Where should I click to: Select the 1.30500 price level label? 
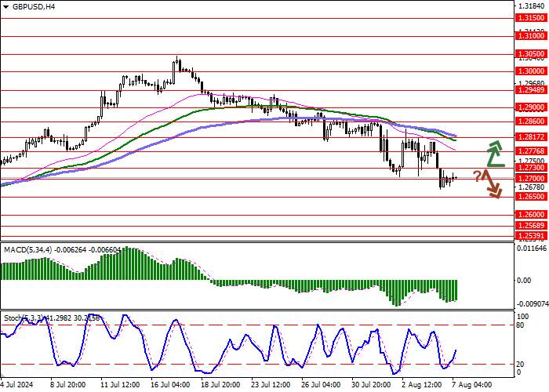(x=532, y=53)
